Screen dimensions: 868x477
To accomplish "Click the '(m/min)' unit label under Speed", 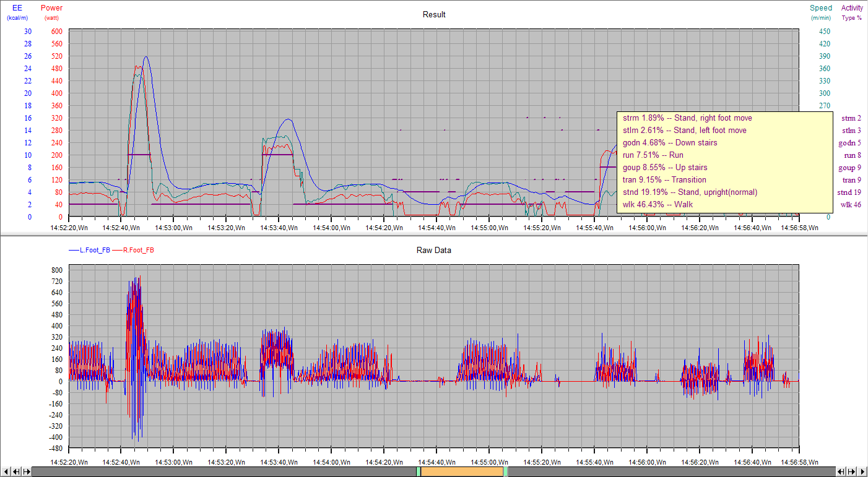I will coord(821,18).
